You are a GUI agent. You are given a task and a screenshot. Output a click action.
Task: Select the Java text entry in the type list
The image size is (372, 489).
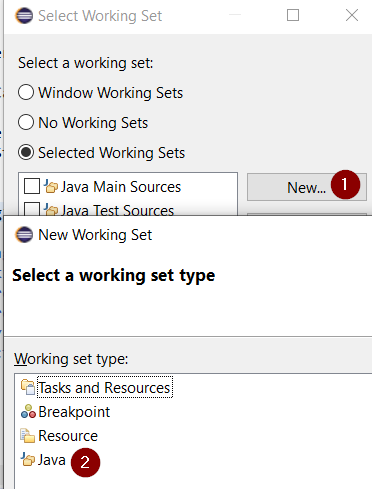(x=51, y=460)
